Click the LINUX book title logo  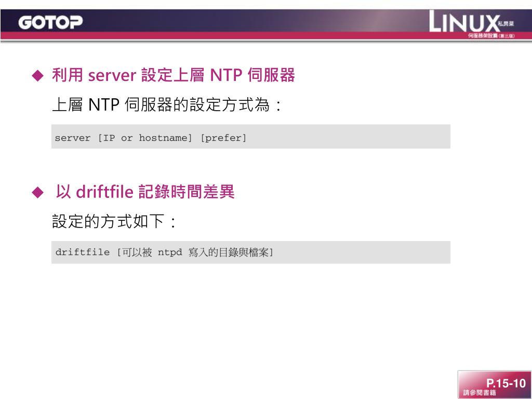tap(472, 22)
